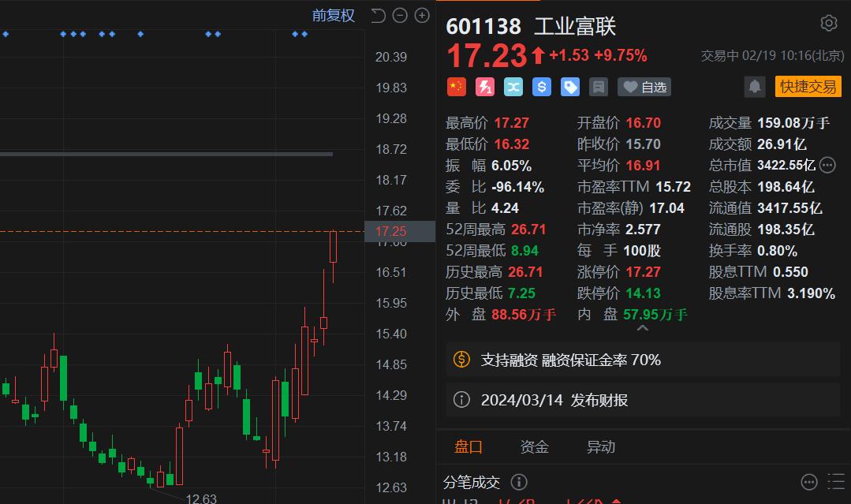Click the 内盘 57.95万手 value
The image size is (851, 504).
655,315
